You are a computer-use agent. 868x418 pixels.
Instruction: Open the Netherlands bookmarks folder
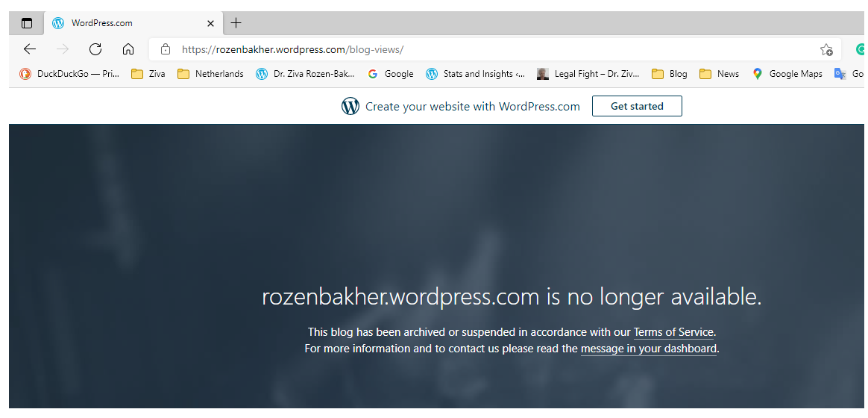(210, 74)
